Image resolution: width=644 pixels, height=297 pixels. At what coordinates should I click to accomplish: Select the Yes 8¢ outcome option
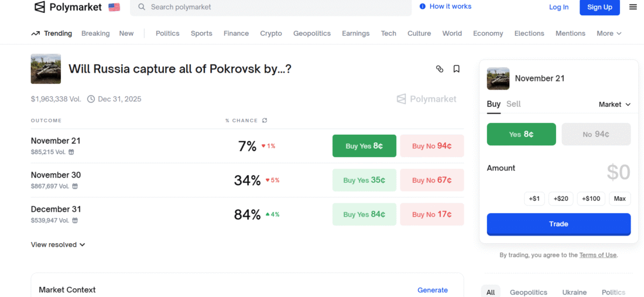pos(521,134)
